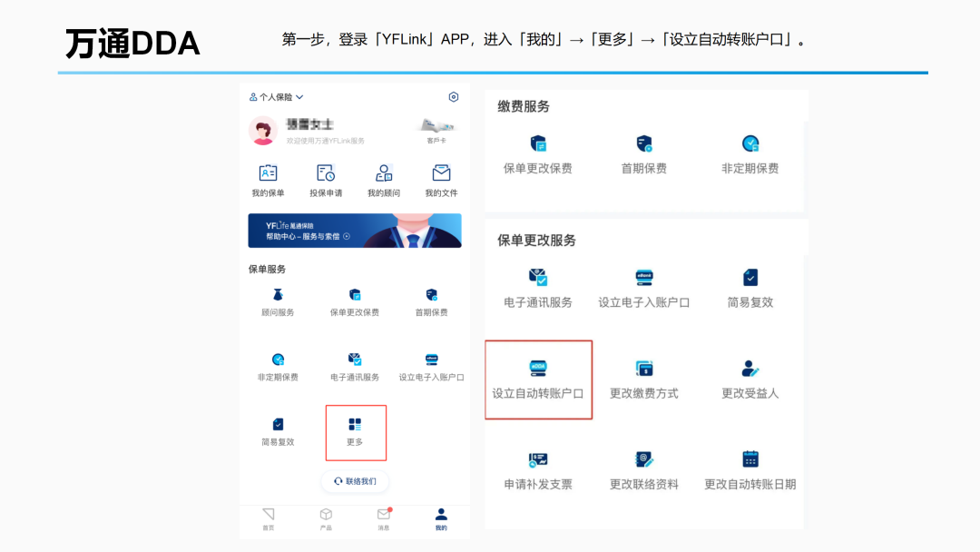Select 设立自动转账户口 eDDA icon
This screenshot has height=552, width=980.
pos(538,369)
